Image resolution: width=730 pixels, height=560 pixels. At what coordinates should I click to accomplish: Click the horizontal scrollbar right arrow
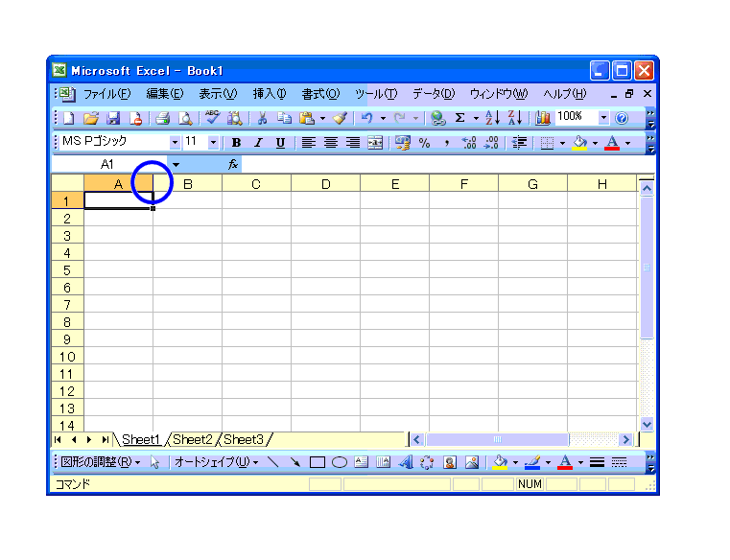(x=625, y=439)
